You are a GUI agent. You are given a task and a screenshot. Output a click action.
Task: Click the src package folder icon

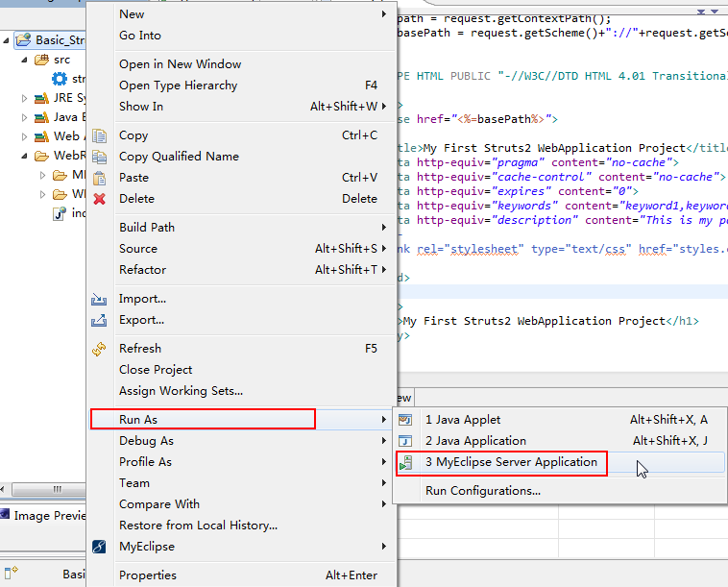(42, 60)
